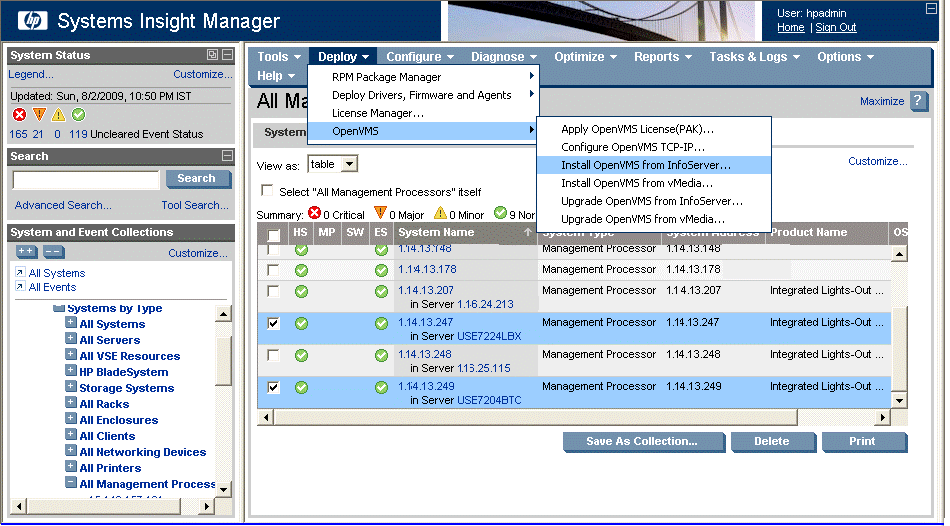Select 'Install OpenVMS from InfoServer...' menu item
950x526 pixels.
pyautogui.click(x=653, y=165)
